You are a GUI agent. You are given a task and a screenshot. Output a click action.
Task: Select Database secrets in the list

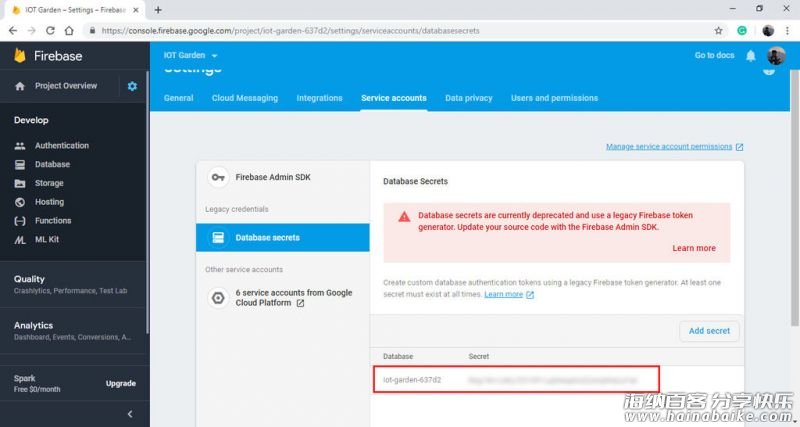click(x=283, y=237)
